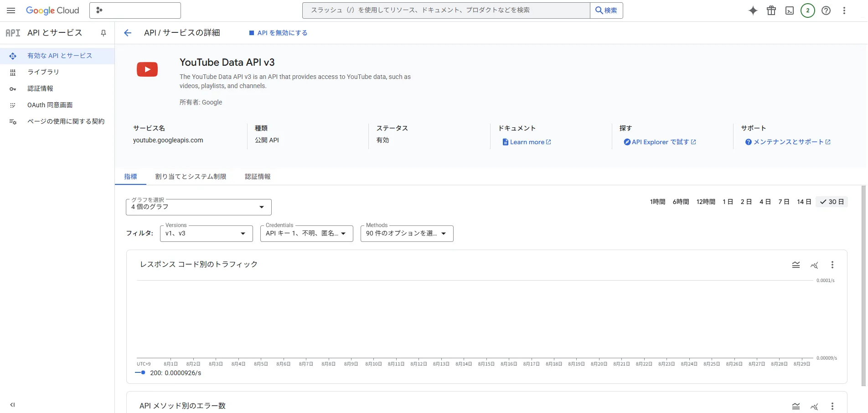Click the vertical page scrollbar
Image resolution: width=868 pixels, height=413 pixels.
coord(863,286)
